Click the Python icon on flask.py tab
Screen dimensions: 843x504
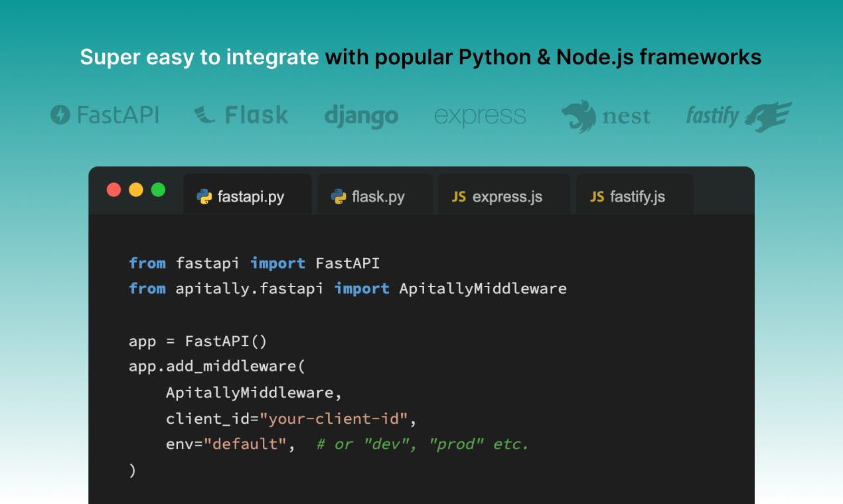[x=339, y=196]
